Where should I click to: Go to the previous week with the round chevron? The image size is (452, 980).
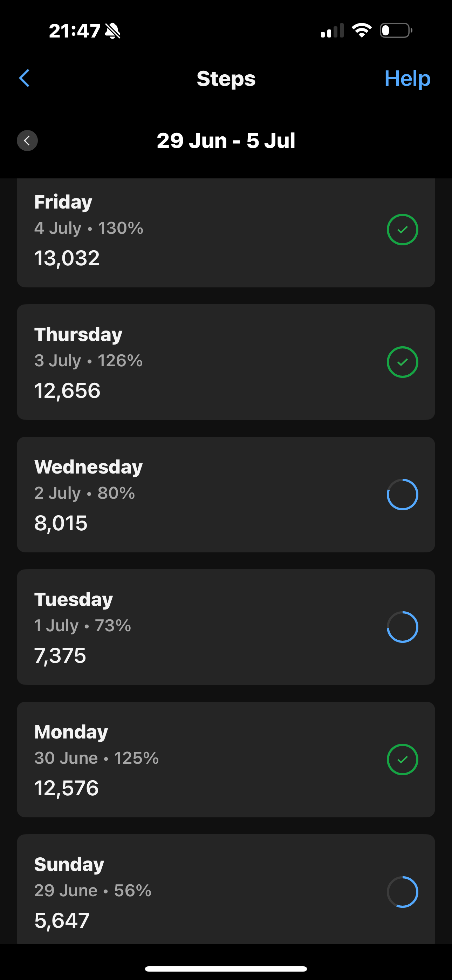coord(27,141)
